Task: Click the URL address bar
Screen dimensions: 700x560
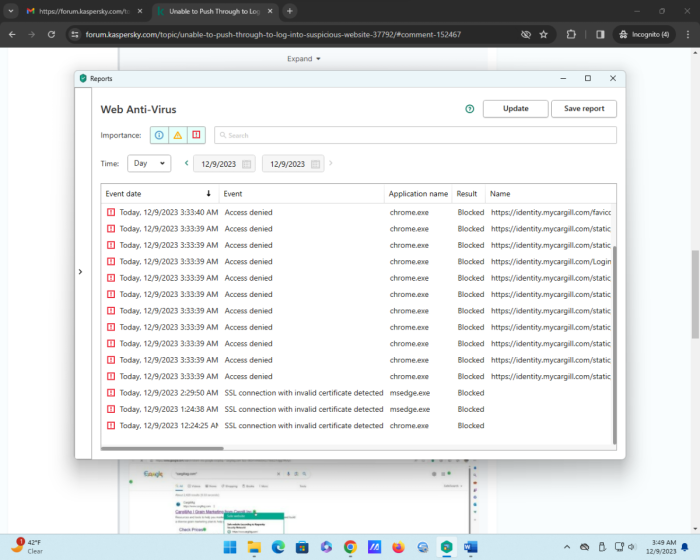Action: point(273,34)
